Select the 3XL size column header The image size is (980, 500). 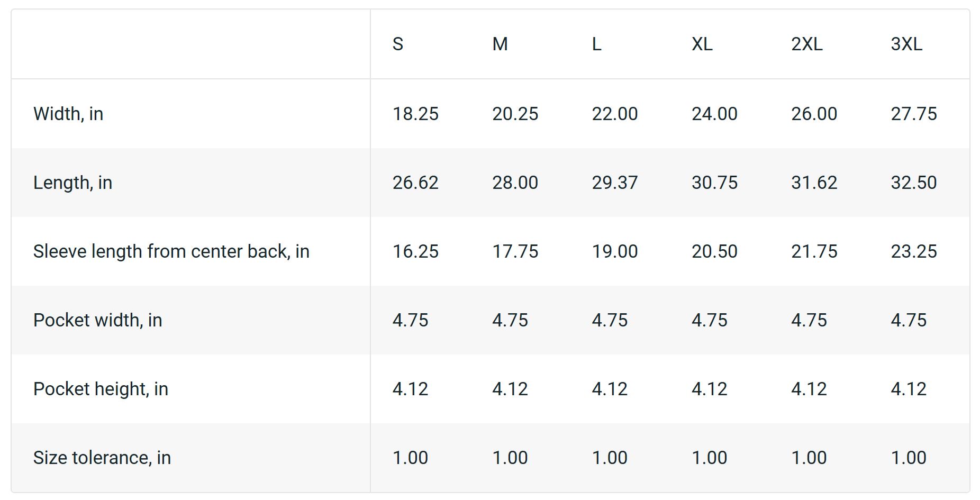point(906,44)
